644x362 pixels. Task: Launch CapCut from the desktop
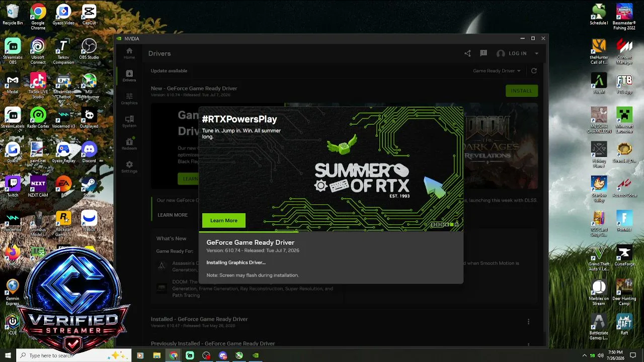[x=89, y=15]
